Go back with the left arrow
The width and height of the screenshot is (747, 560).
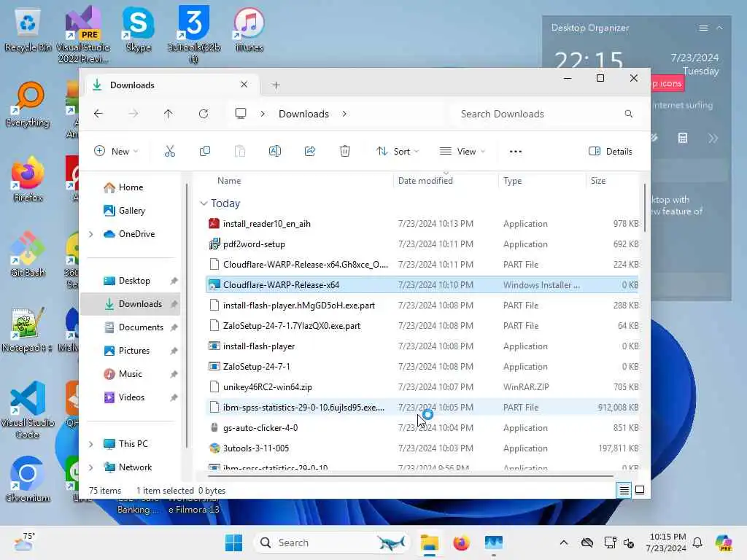[98, 114]
